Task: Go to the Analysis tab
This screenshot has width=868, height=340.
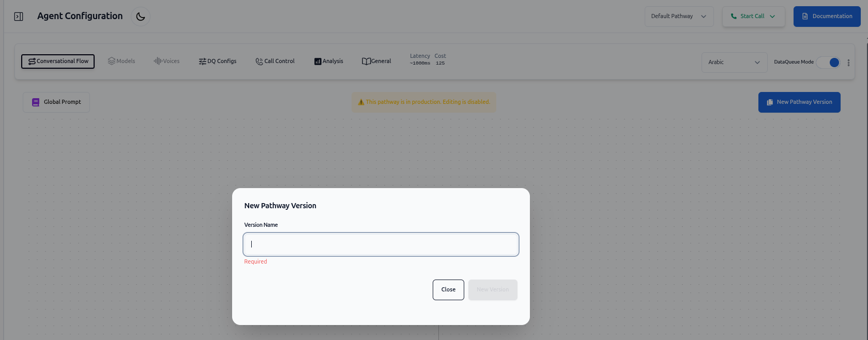Action: (329, 61)
